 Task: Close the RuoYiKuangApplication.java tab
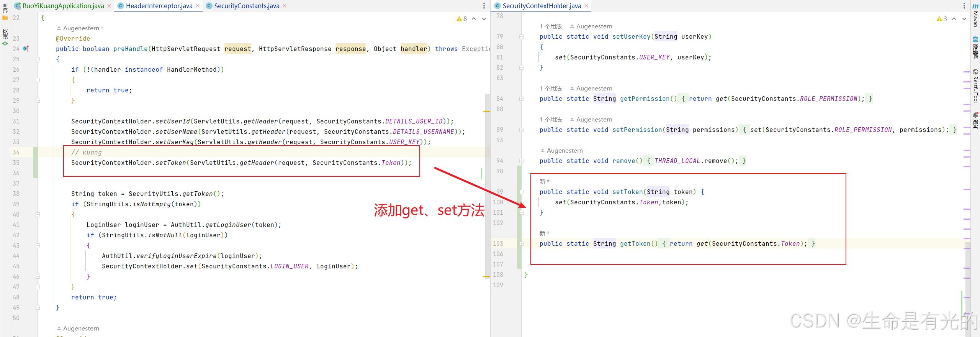coord(109,6)
